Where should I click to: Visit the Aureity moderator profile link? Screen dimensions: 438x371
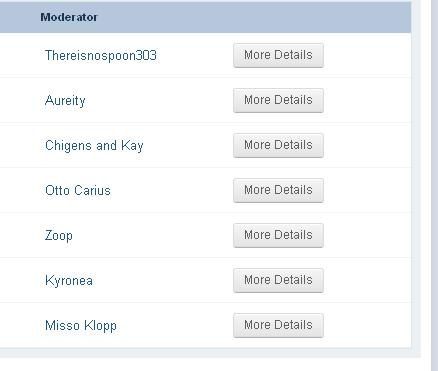tap(65, 101)
